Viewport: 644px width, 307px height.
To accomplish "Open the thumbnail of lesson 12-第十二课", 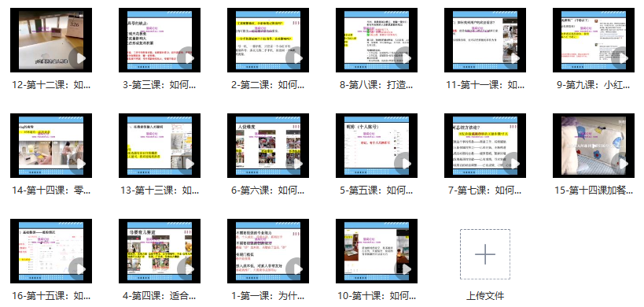I will [x=51, y=40].
